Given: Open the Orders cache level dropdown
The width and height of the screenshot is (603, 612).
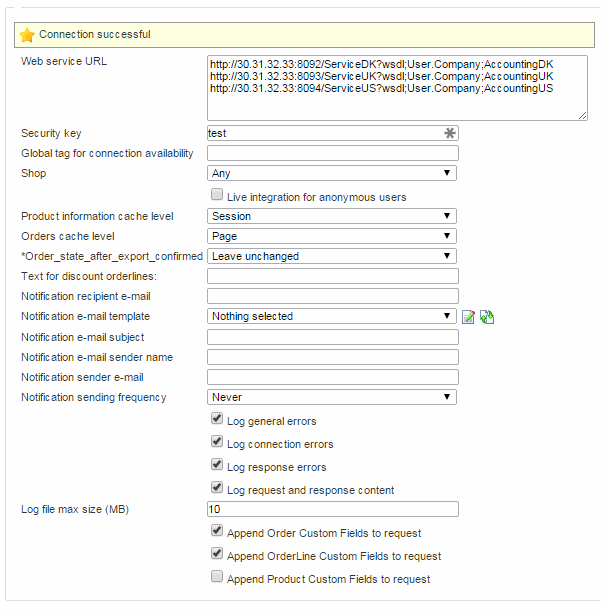Looking at the screenshot, I should coord(332,236).
